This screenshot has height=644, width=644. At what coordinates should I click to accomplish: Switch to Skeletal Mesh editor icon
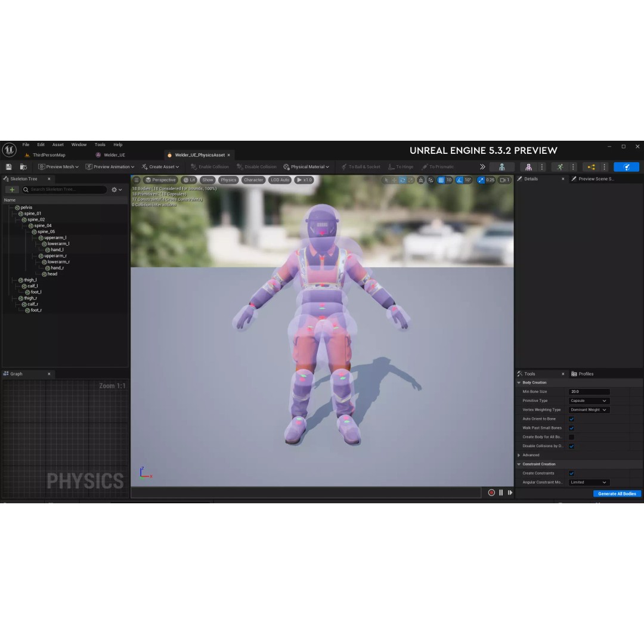[x=528, y=167]
